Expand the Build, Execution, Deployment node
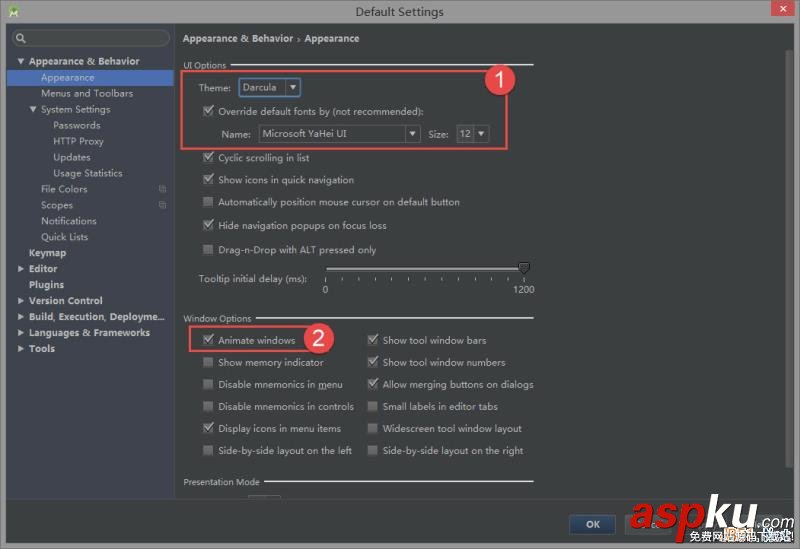 21,316
